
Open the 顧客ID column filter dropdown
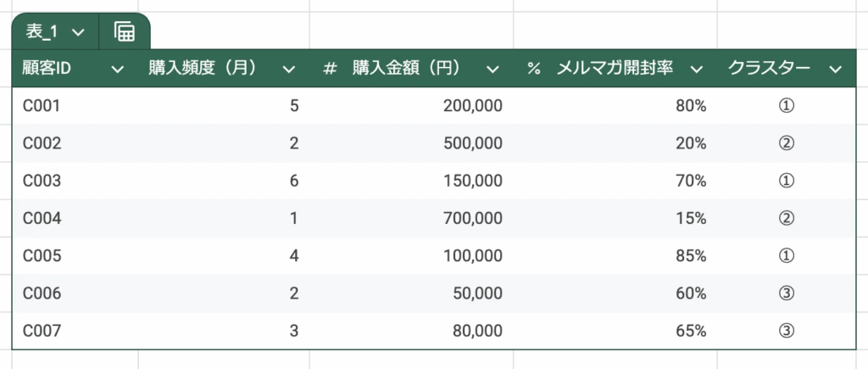pyautogui.click(x=118, y=69)
